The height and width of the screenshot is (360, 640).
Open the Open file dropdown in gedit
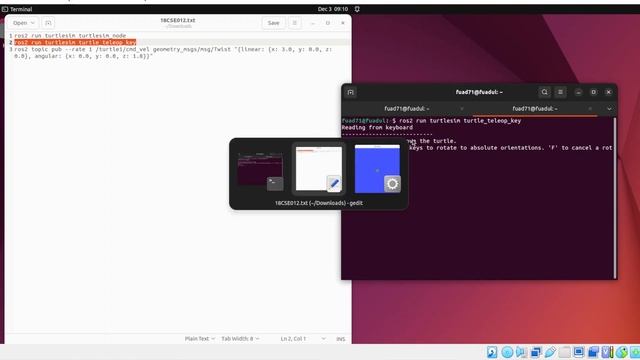pyautogui.click(x=23, y=23)
